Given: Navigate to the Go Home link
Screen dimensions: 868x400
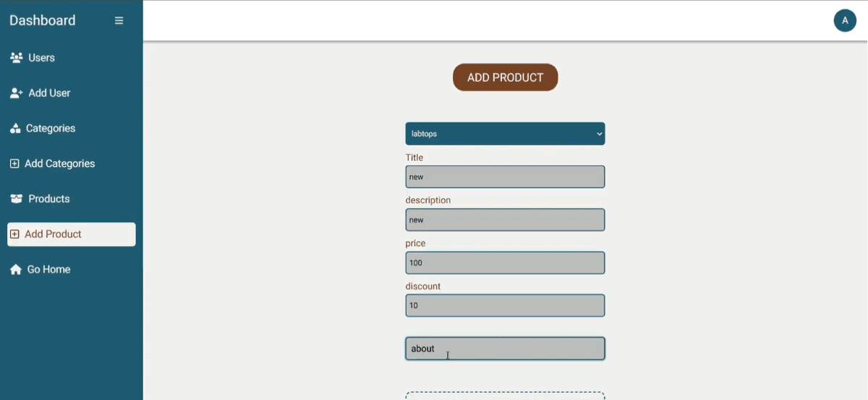Looking at the screenshot, I should [48, 270].
